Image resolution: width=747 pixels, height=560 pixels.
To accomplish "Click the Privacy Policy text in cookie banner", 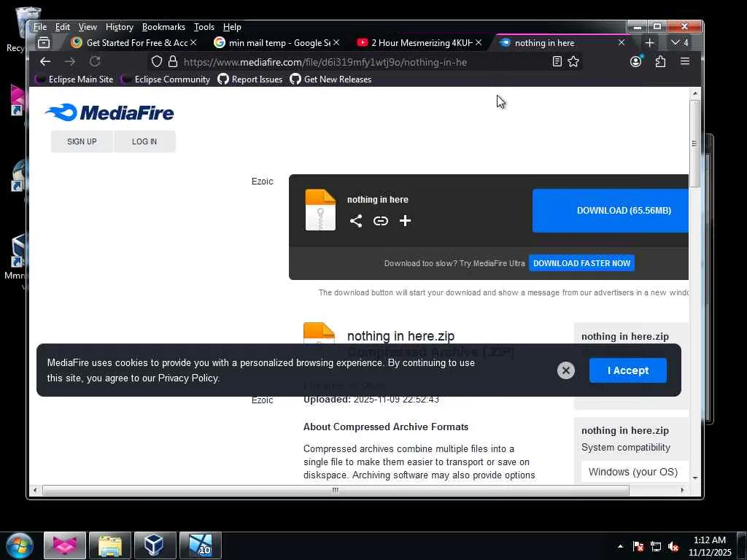I will tap(188, 378).
